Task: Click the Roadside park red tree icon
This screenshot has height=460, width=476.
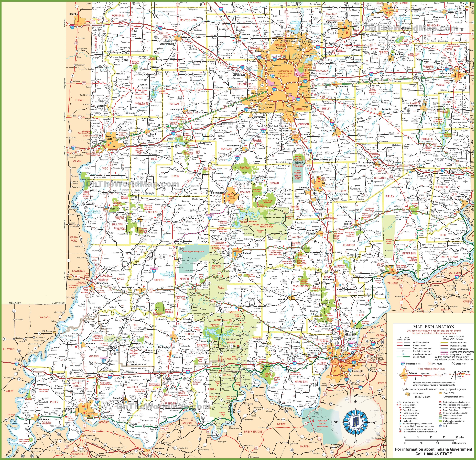Action: tap(400, 407)
